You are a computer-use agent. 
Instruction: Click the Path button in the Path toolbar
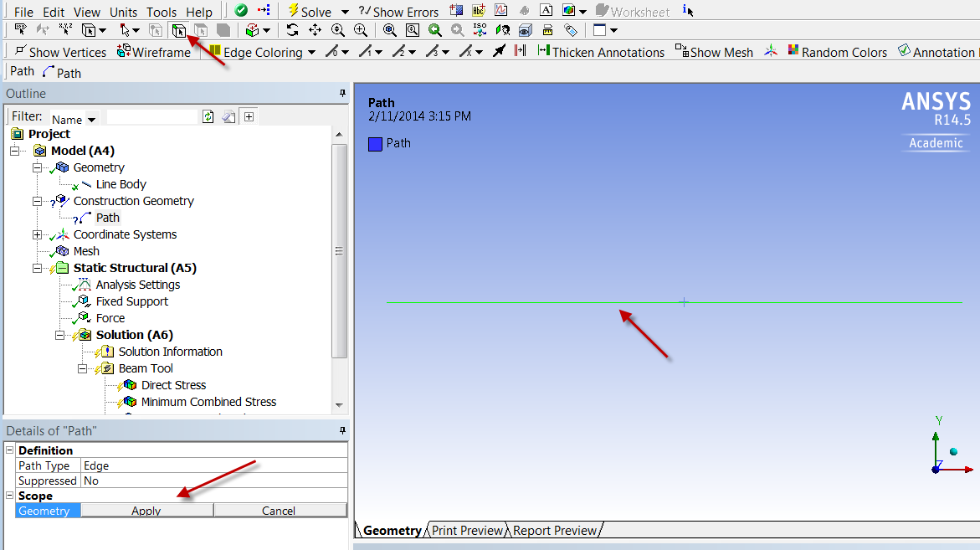(62, 73)
